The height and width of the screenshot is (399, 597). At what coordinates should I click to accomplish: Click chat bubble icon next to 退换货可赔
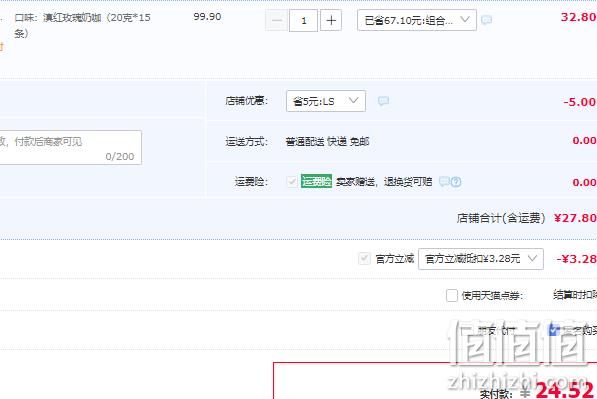[444, 182]
